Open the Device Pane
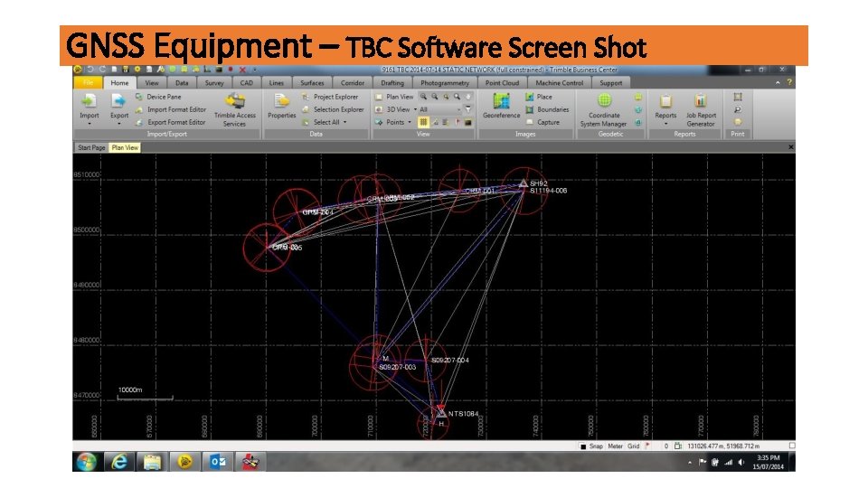The width and height of the screenshot is (868, 488). pos(157,97)
